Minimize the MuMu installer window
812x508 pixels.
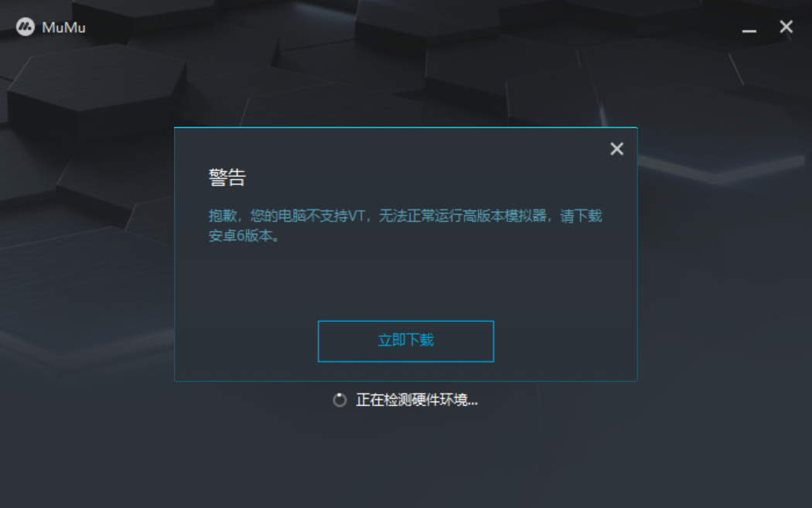coord(749,27)
